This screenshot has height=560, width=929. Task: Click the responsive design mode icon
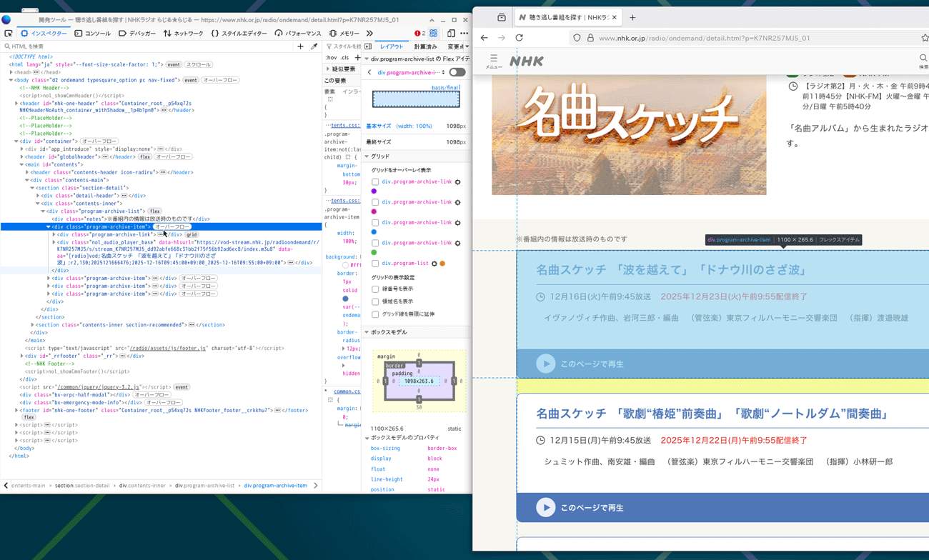coord(450,33)
